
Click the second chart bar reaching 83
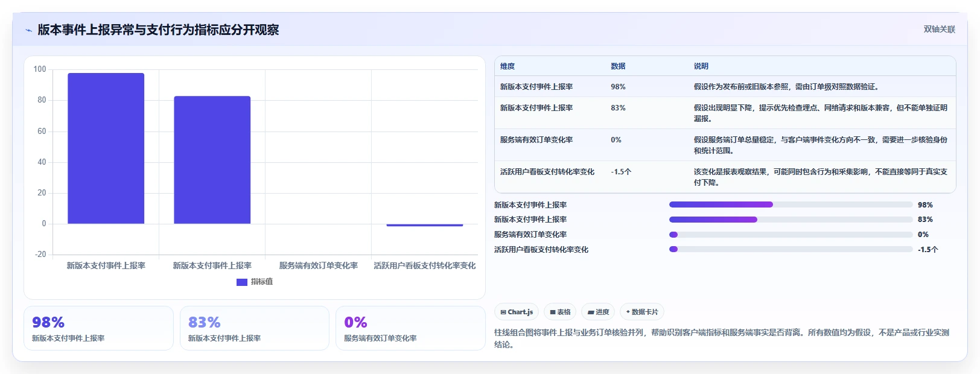tap(212, 160)
